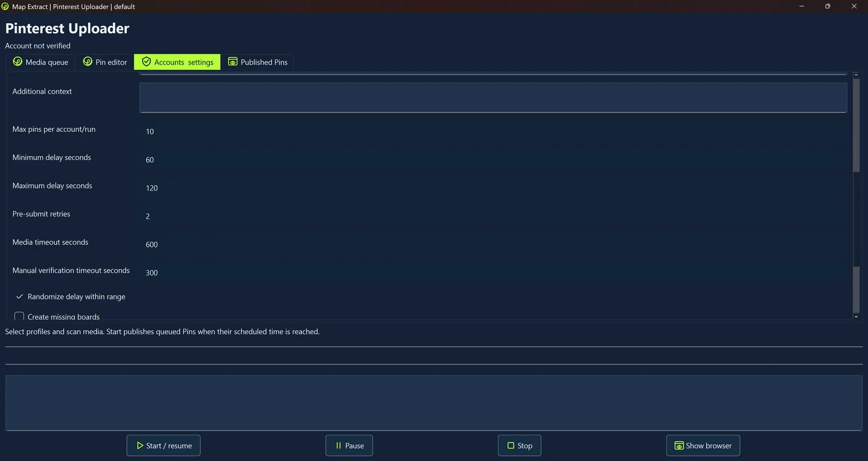The image size is (868, 461).
Task: Click the Pre-submit retries value field
Action: point(493,216)
